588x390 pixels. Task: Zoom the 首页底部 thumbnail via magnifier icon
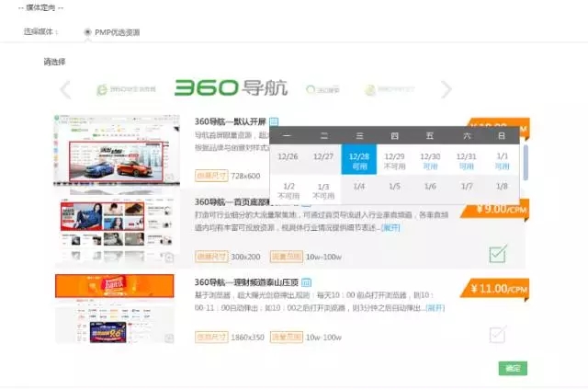(x=169, y=258)
